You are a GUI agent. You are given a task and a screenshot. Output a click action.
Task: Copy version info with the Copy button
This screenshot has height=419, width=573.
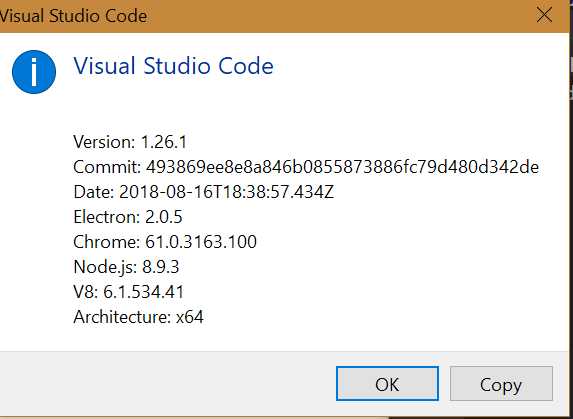[x=501, y=384]
